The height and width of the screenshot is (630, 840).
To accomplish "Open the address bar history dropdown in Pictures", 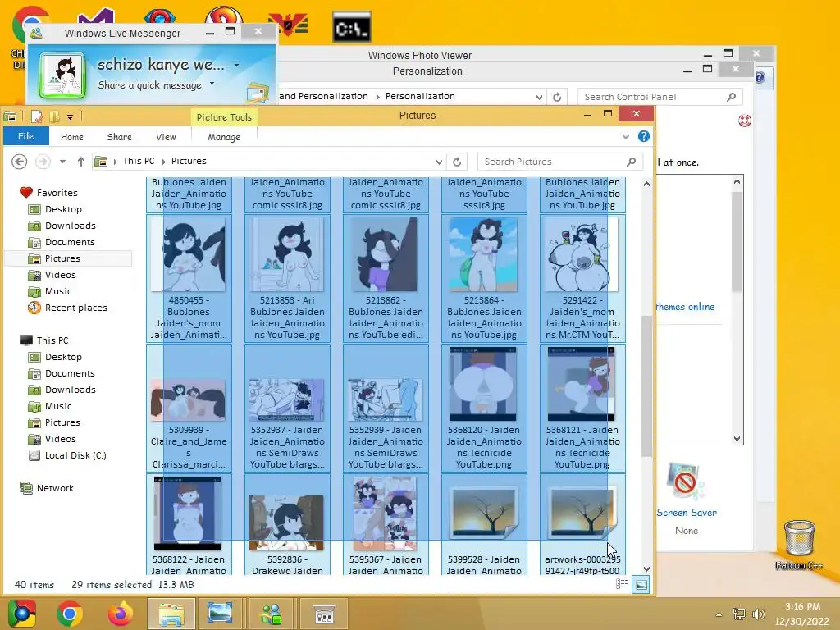I will point(439,162).
